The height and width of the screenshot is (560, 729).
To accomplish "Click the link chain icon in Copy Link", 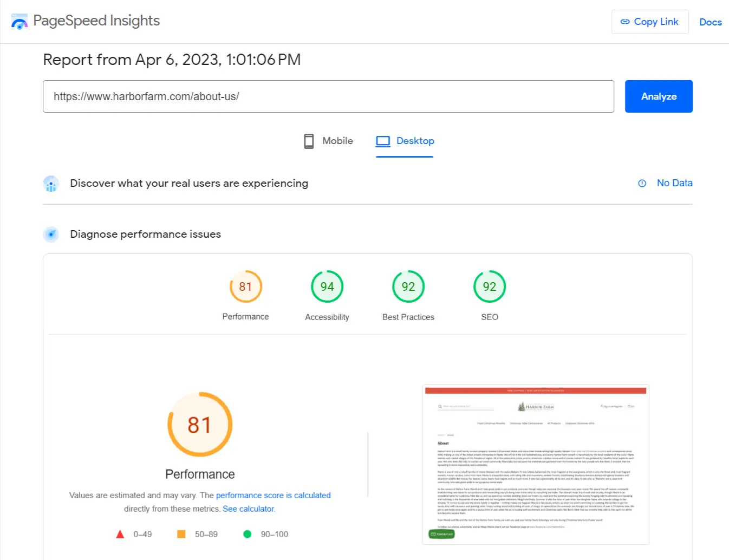I will tap(625, 22).
